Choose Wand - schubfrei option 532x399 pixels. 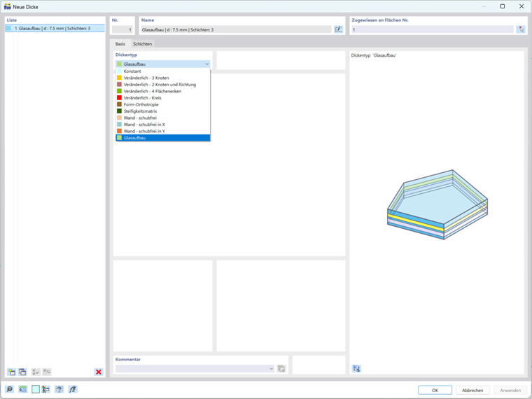[x=163, y=118]
